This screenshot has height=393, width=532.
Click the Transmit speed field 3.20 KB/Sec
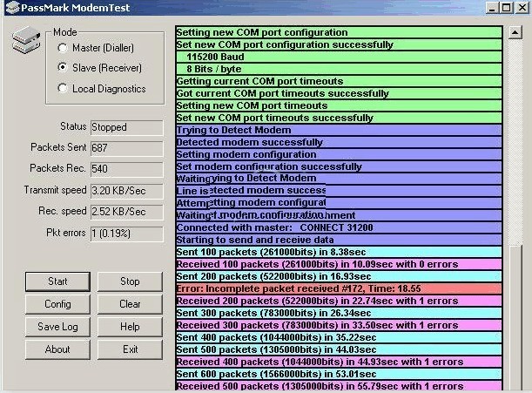[127, 191]
